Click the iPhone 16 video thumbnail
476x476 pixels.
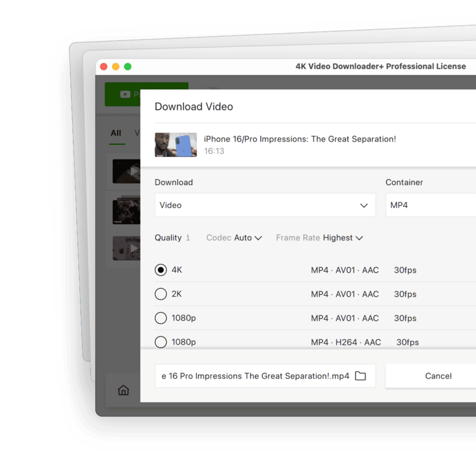(176, 145)
